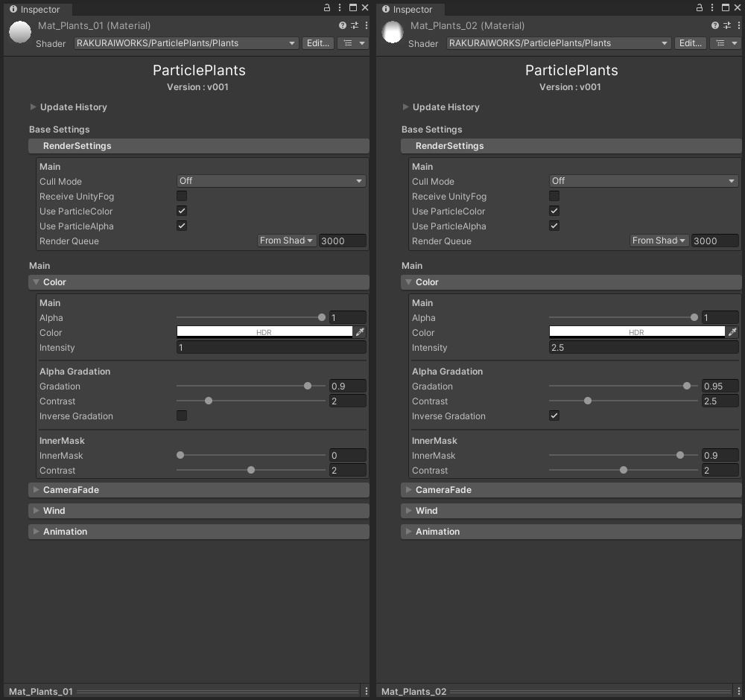Enable Inverse Gradation in Mat_Plants_01

(x=182, y=416)
